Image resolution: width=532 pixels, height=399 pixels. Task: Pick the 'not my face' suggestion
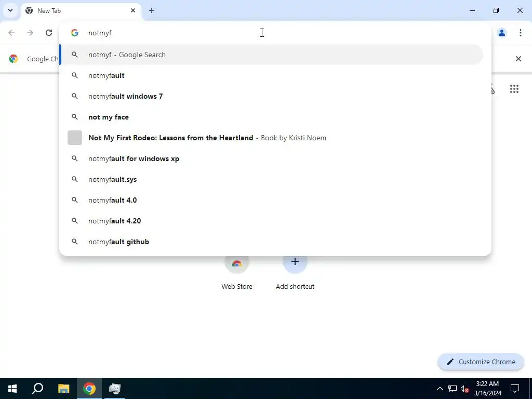pos(271,117)
